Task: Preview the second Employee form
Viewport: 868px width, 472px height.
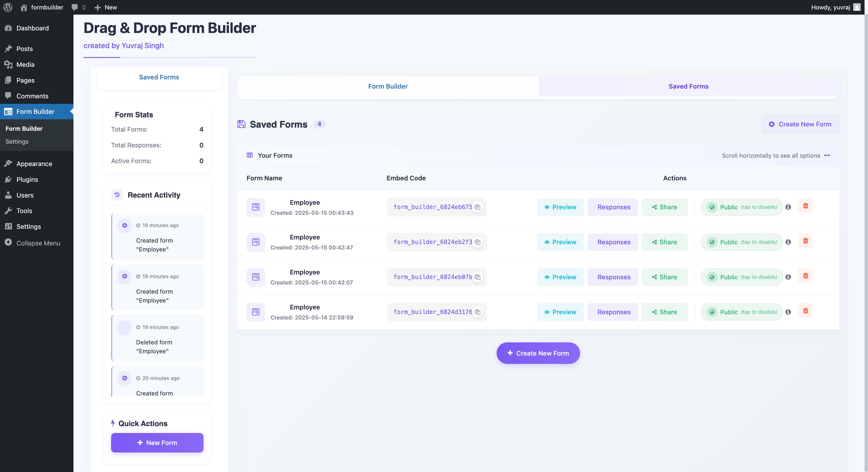Action: pyautogui.click(x=560, y=242)
